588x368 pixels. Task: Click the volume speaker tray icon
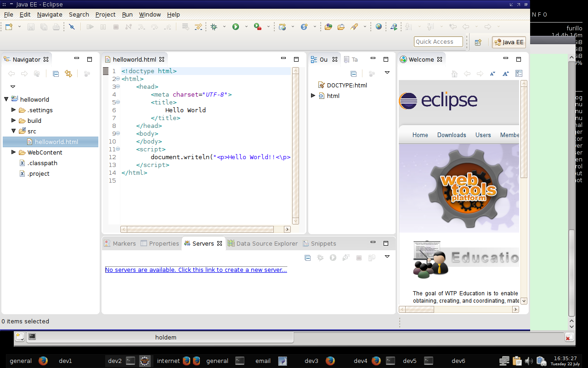[x=529, y=361]
